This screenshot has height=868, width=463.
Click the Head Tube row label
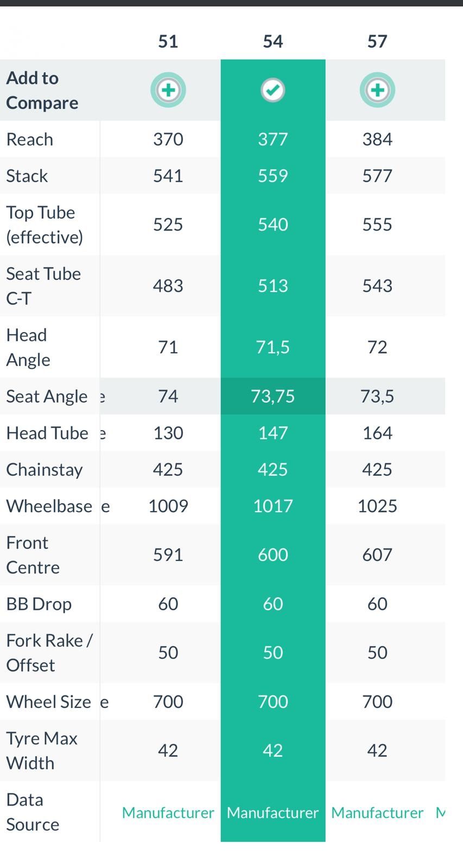tap(47, 433)
